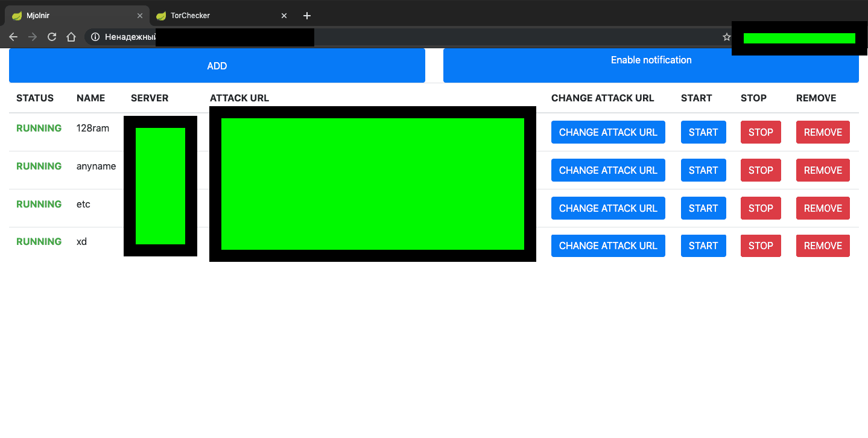Open the 'Ненадежный' site security info
868x438 pixels.
tap(95, 37)
